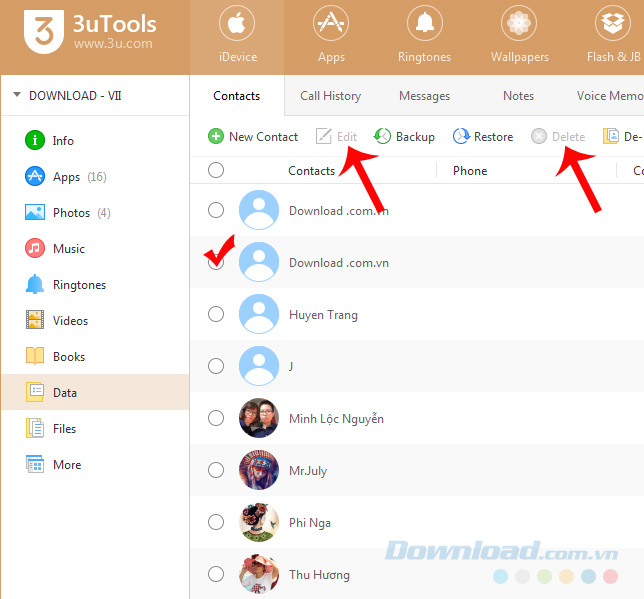Select the Phi Nga contact checkbox
This screenshot has width=644, height=599.
point(216,522)
